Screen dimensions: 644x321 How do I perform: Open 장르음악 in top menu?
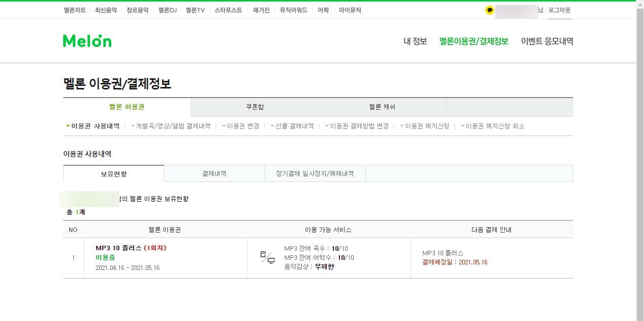138,10
